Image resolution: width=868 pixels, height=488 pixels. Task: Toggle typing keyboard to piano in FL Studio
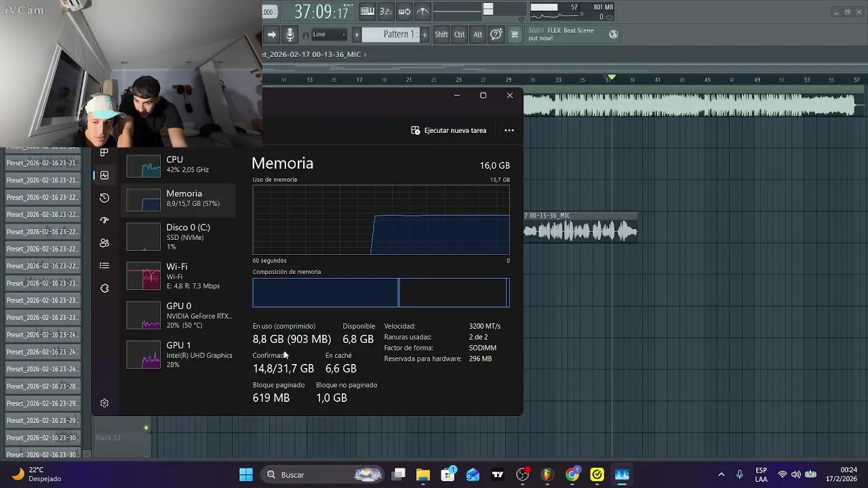tap(368, 11)
